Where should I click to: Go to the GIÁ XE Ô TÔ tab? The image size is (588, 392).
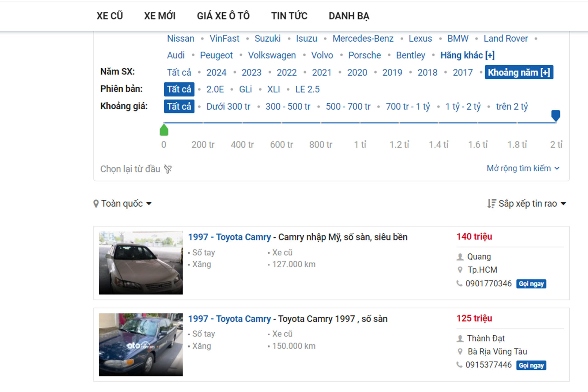[223, 16]
